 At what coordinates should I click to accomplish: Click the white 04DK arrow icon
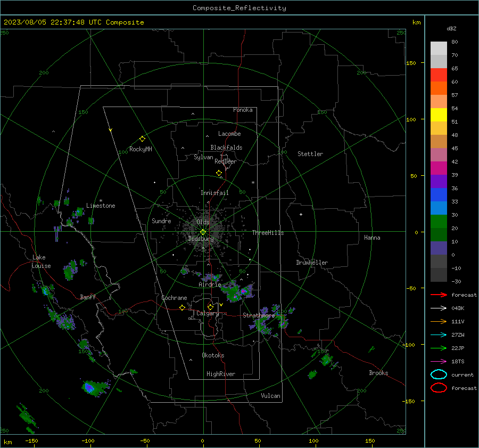pos(439,308)
